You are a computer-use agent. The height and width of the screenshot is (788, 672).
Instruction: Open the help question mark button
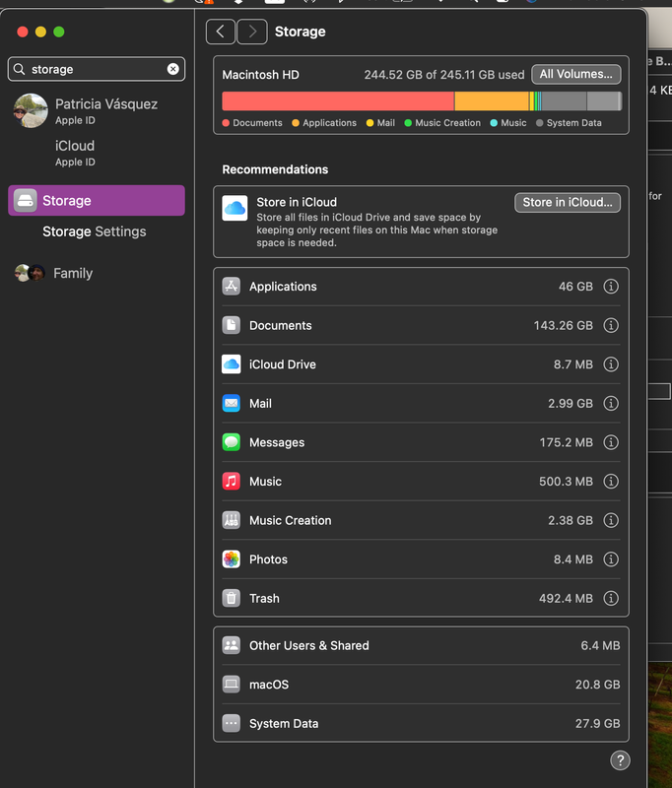620,759
